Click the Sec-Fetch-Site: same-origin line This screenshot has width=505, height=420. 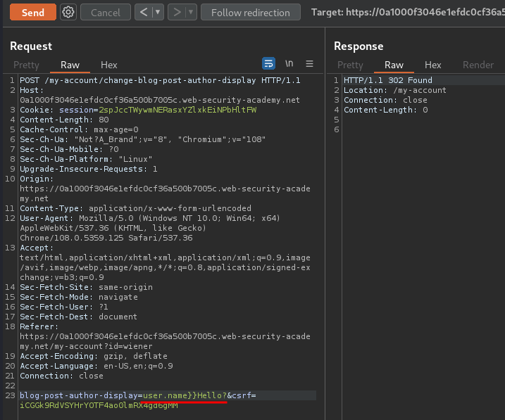point(87,287)
